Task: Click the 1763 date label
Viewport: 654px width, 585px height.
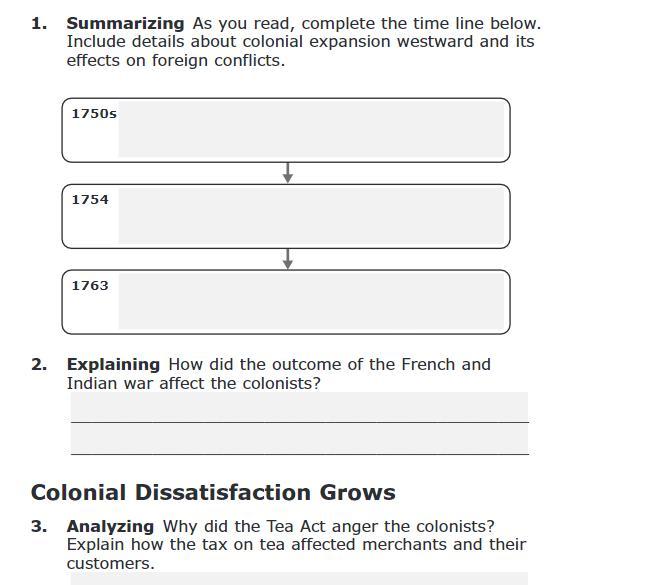Action: (x=90, y=286)
